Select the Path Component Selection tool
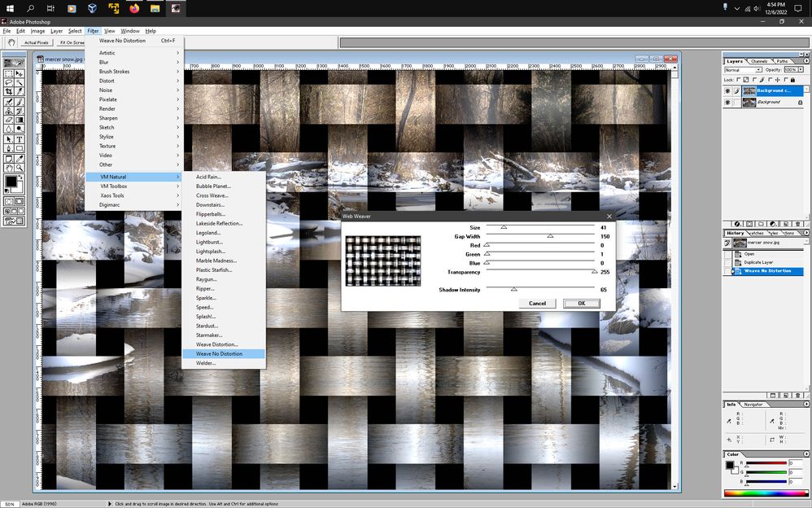This screenshot has width=812, height=508. coord(9,139)
